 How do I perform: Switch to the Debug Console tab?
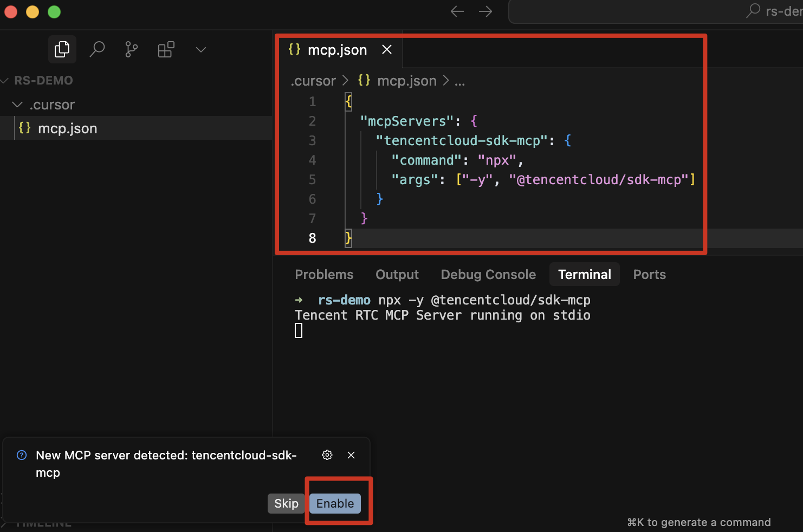[488, 275]
